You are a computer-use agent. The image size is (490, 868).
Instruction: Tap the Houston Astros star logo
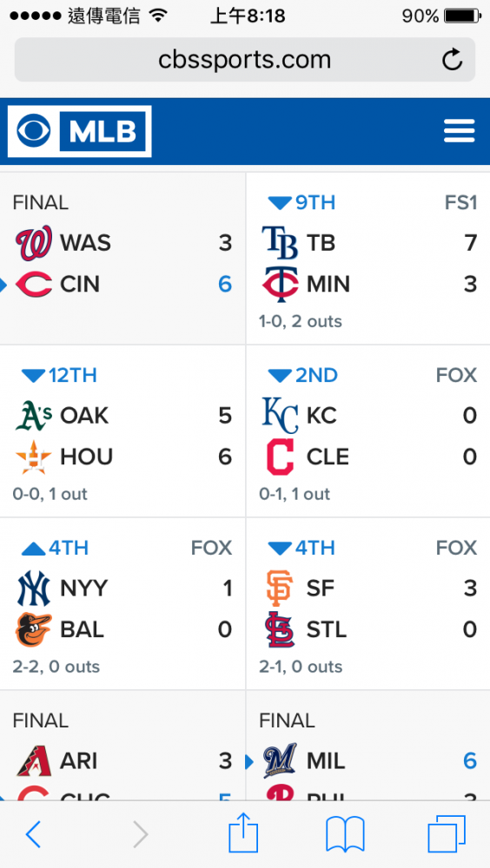point(34,457)
